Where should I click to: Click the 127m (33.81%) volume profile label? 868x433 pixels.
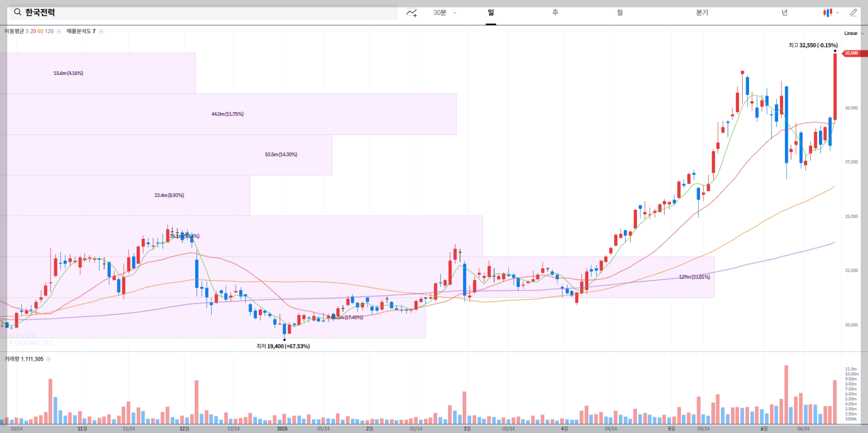click(x=694, y=277)
